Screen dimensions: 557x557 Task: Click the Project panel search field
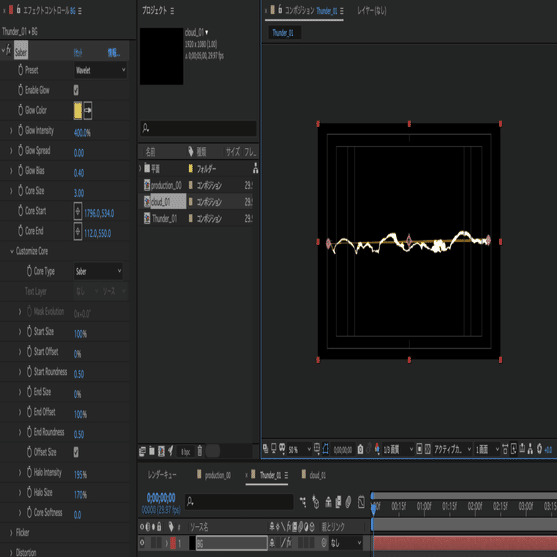[198, 128]
